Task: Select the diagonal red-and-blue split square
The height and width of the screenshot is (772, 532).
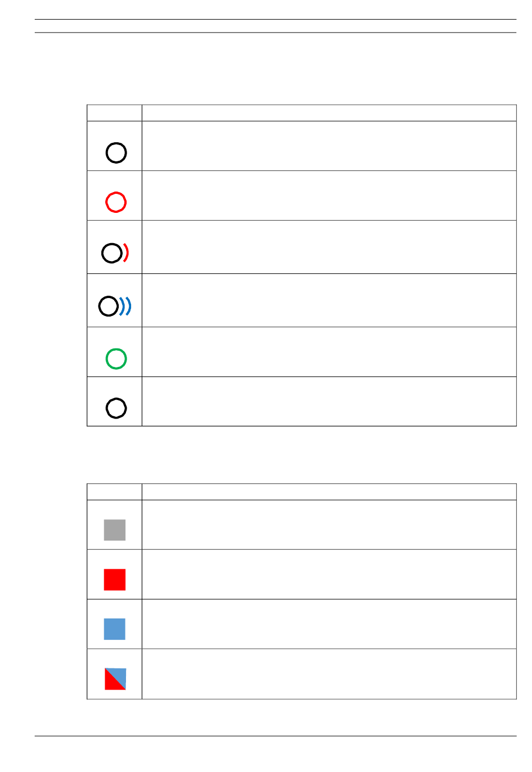Action: [x=115, y=679]
